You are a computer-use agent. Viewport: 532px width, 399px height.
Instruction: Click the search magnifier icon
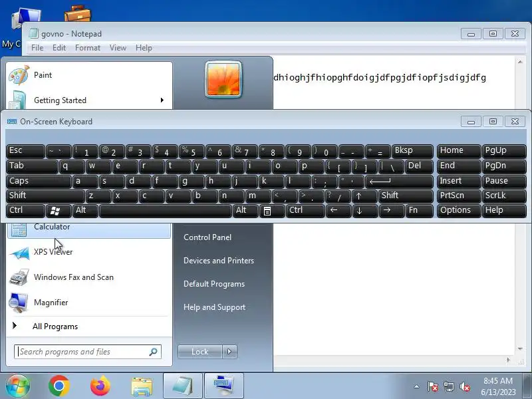point(154,352)
